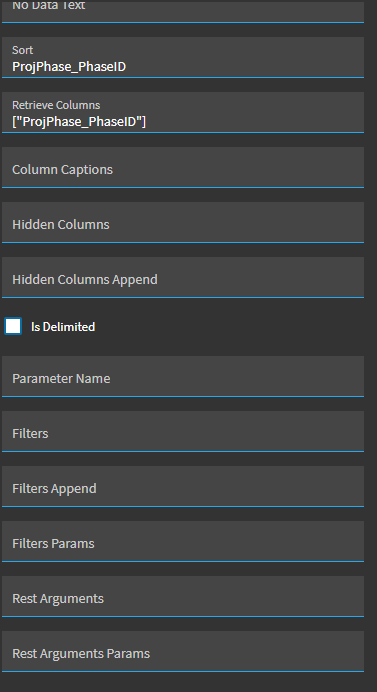The image size is (377, 692).
Task: Click the Hidden Columns input
Action: pyautogui.click(x=183, y=222)
